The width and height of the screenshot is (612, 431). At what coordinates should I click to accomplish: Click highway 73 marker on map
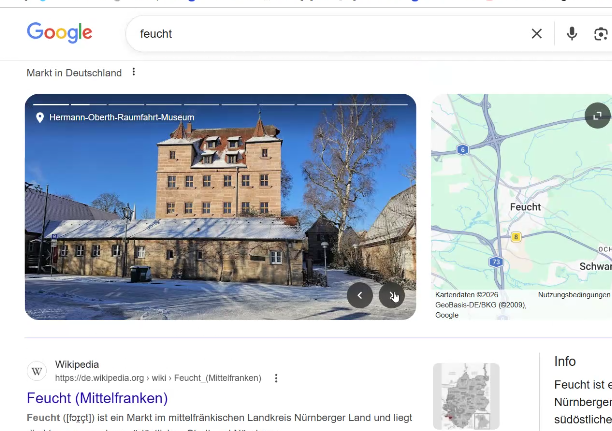point(496,262)
